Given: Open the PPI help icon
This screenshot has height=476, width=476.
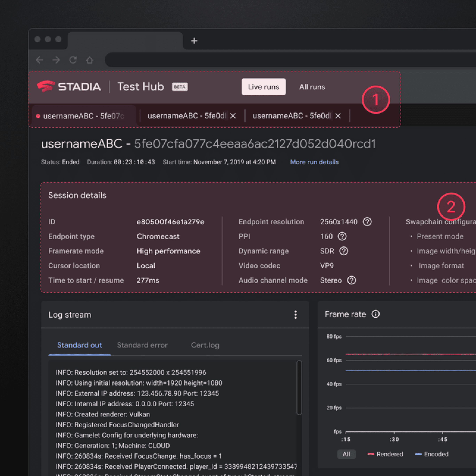Looking at the screenshot, I should point(342,236).
